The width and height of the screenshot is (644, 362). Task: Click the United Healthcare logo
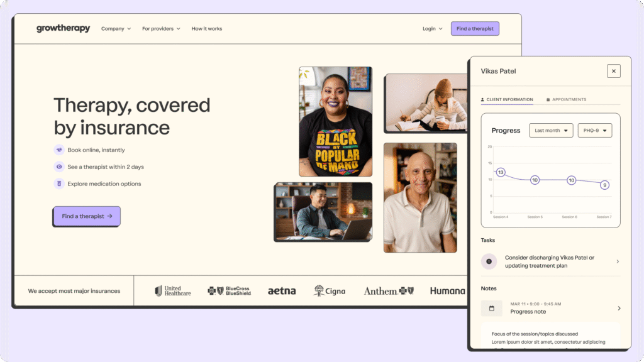pyautogui.click(x=173, y=291)
